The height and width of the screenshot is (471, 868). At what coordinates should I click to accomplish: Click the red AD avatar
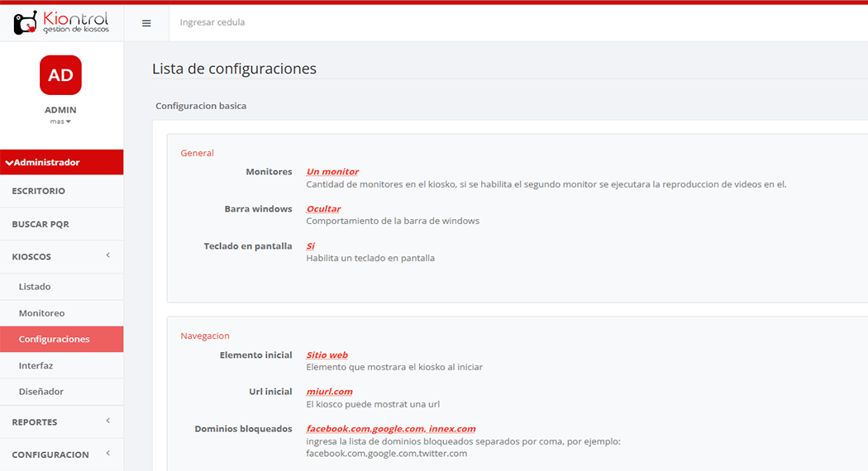tap(60, 75)
